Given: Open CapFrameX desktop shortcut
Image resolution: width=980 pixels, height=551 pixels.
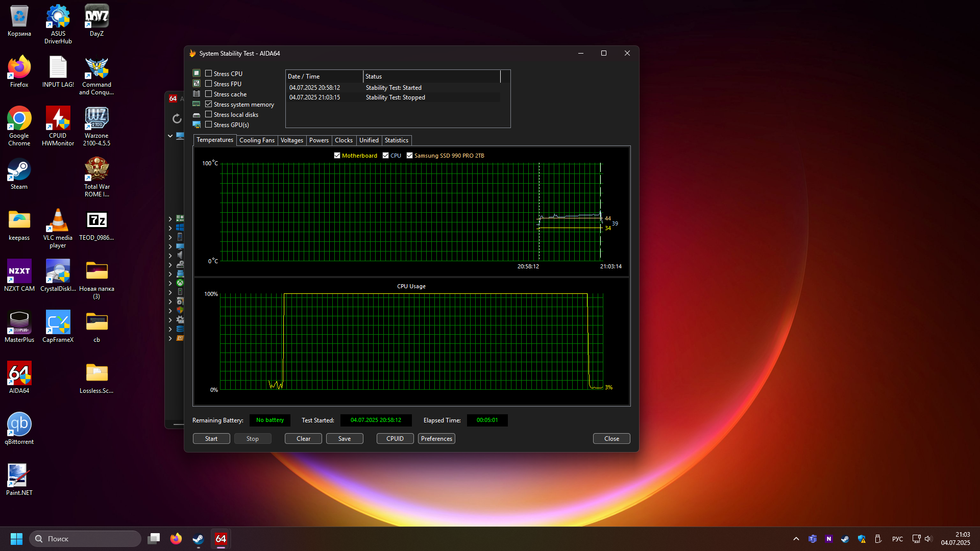Looking at the screenshot, I should click(58, 327).
